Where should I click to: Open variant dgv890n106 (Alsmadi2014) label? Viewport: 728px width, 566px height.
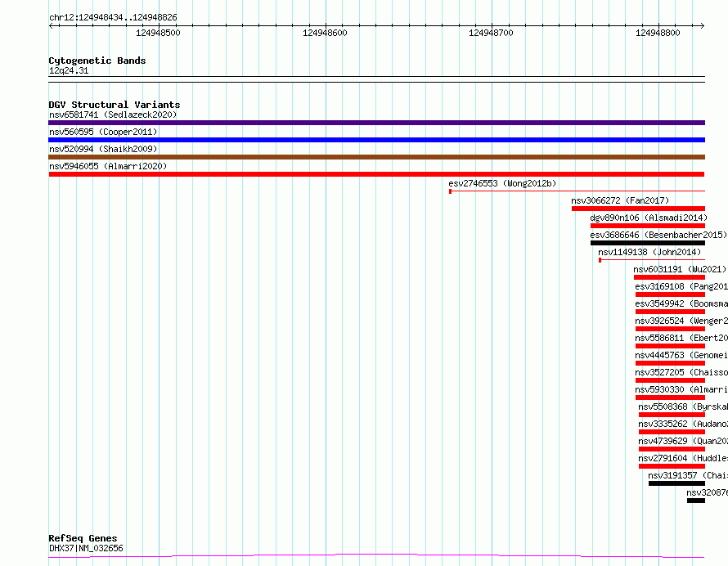tap(649, 218)
